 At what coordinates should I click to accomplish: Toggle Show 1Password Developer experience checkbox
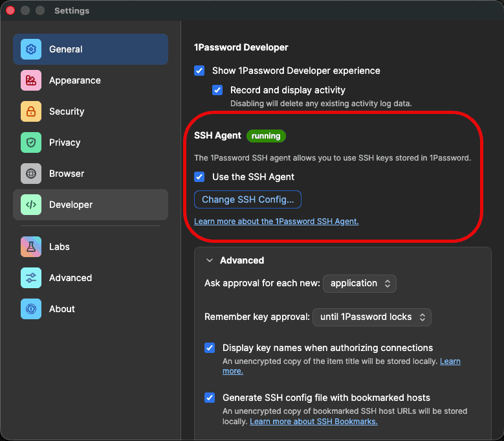tap(199, 71)
